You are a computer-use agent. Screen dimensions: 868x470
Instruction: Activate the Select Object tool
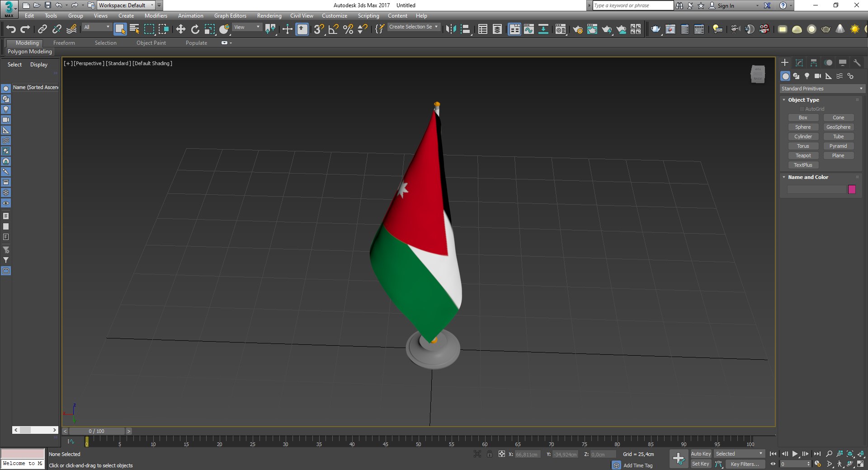[x=120, y=29]
